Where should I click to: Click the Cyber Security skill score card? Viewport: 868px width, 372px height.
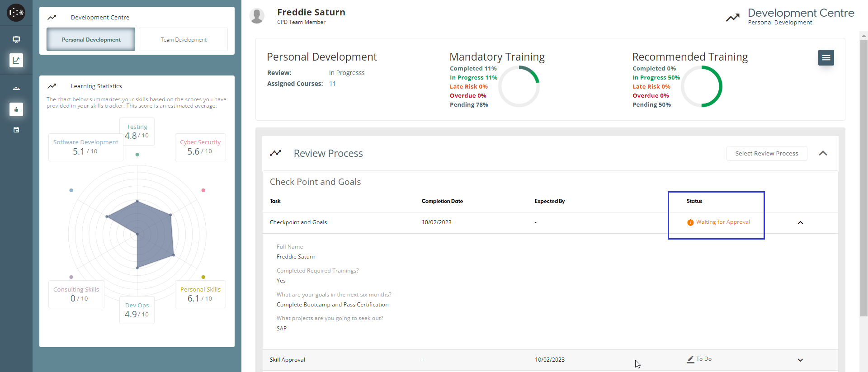(200, 147)
